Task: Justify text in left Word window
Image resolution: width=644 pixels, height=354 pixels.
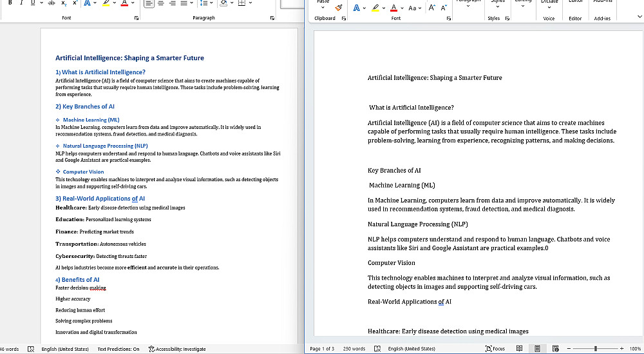Action: (184, 3)
